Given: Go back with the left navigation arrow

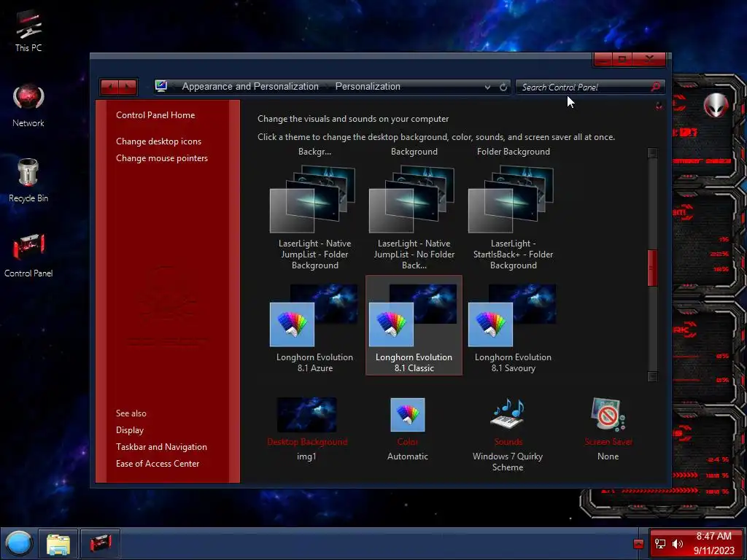Looking at the screenshot, I should (x=110, y=87).
